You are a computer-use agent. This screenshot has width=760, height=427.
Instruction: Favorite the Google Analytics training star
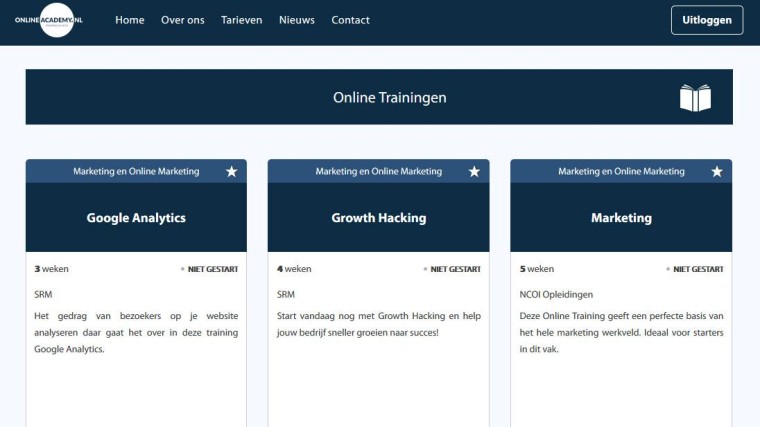(232, 172)
